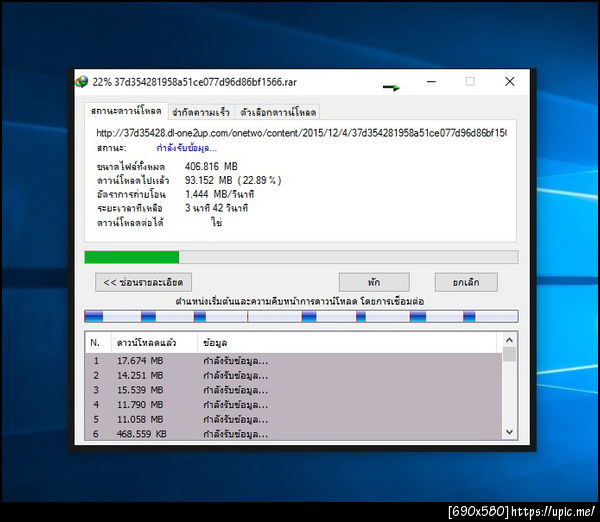Viewport: 600px width, 522px height.
Task: Click the ข้อมูล column header
Action: 347,343
